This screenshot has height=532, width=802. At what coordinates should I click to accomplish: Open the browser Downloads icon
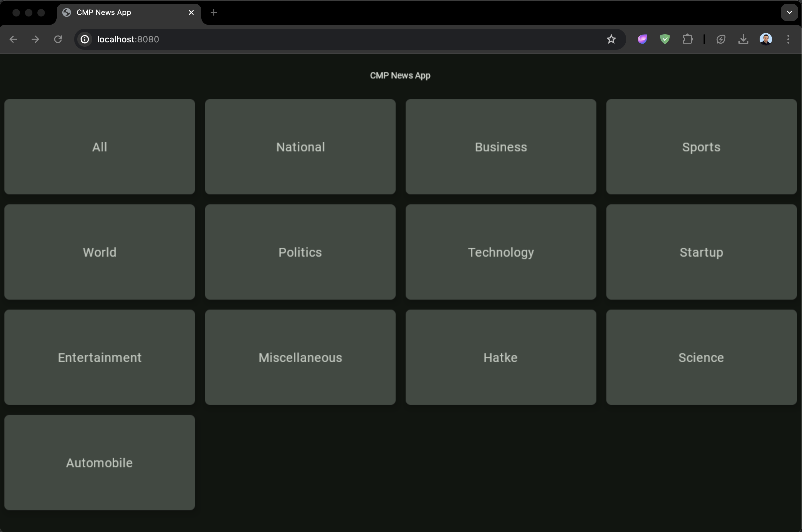tap(743, 39)
